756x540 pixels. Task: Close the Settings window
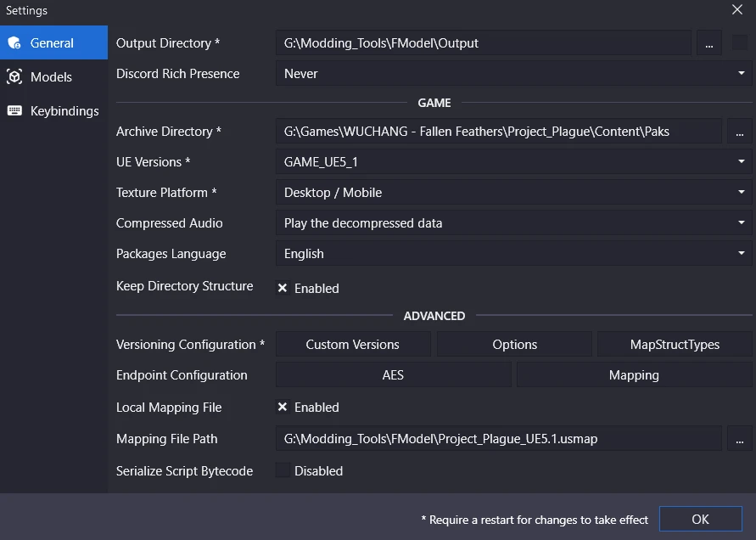tap(737, 10)
